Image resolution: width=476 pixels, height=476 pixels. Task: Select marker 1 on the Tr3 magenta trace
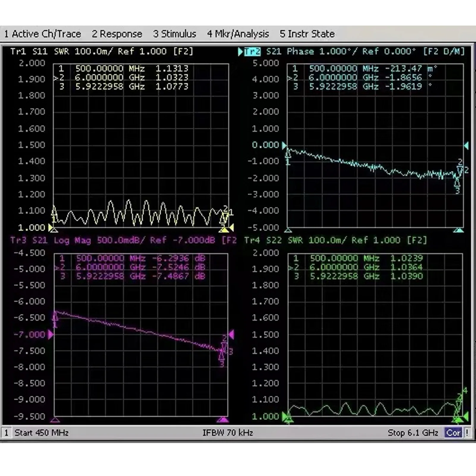(55, 317)
